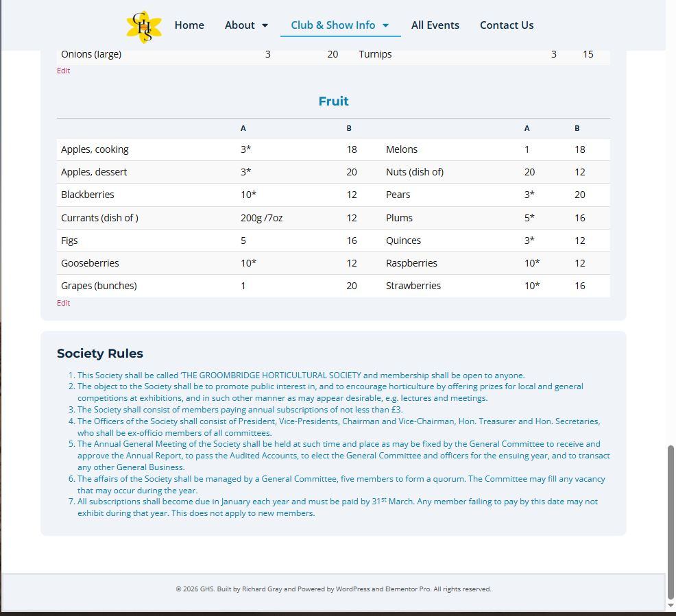Screen dimensions: 676x616
Task: Click Edit link beneath the Fruit table
Action: coord(63,303)
